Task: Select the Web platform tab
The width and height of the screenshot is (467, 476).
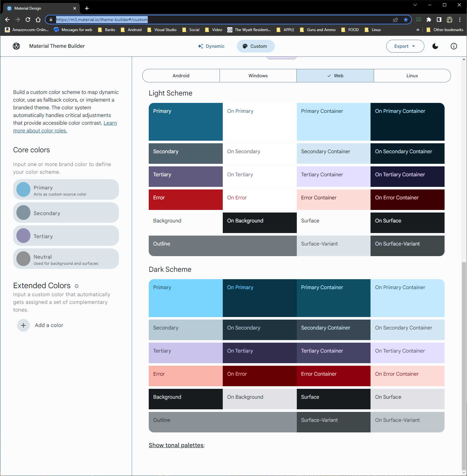Action: [335, 76]
